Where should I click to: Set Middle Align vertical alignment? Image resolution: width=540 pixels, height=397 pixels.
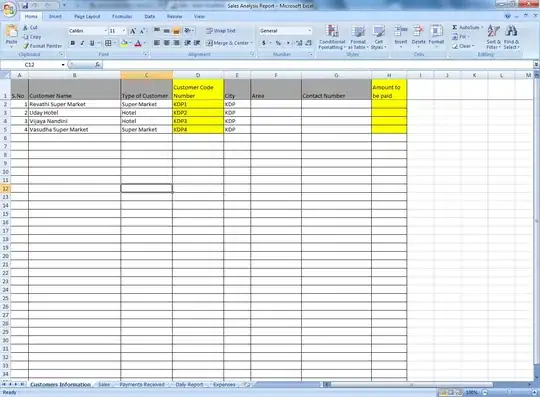click(167, 31)
